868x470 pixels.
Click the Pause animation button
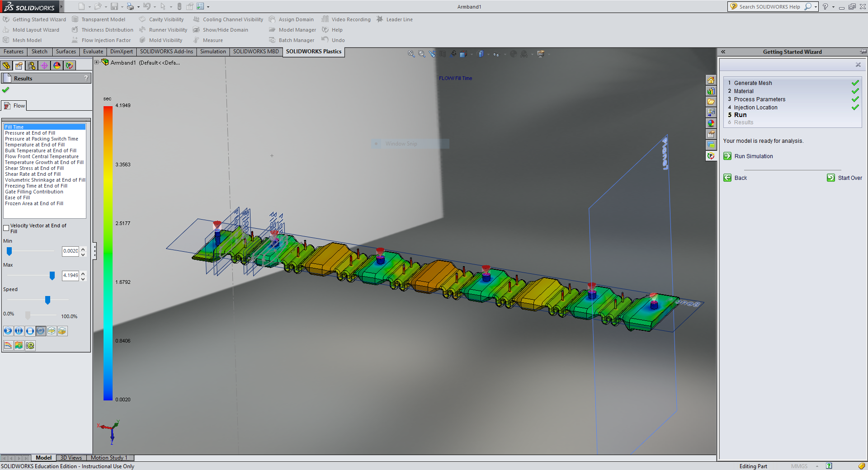[x=19, y=331]
